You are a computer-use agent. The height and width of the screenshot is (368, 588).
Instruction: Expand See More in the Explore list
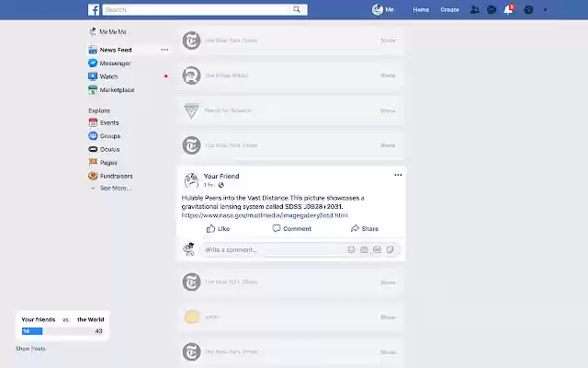coord(116,188)
